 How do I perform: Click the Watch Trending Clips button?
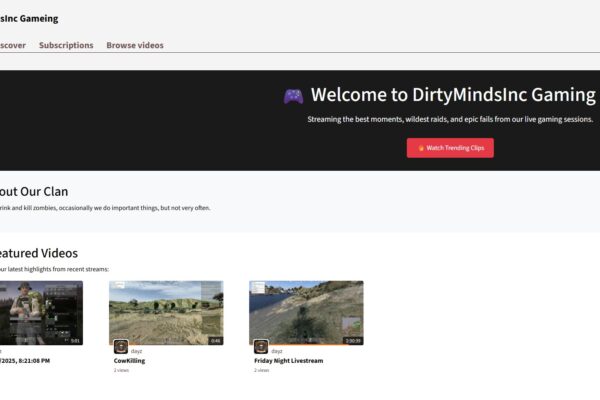coord(450,148)
